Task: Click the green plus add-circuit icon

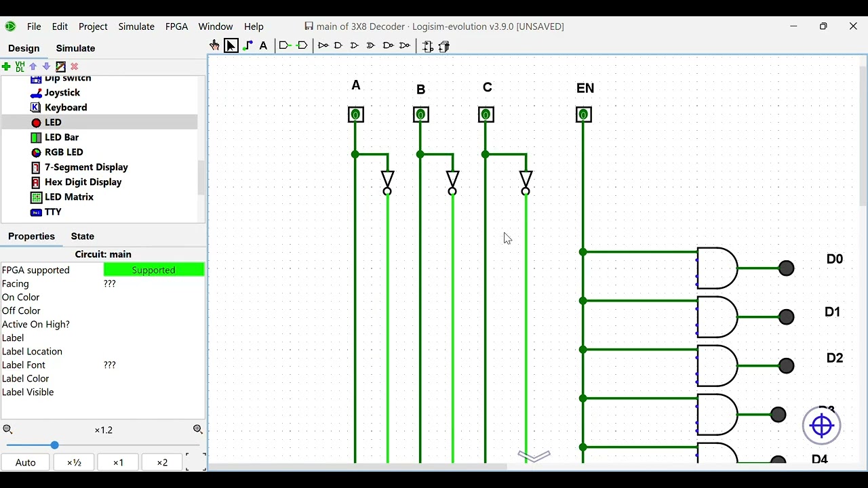Action: click(6, 66)
